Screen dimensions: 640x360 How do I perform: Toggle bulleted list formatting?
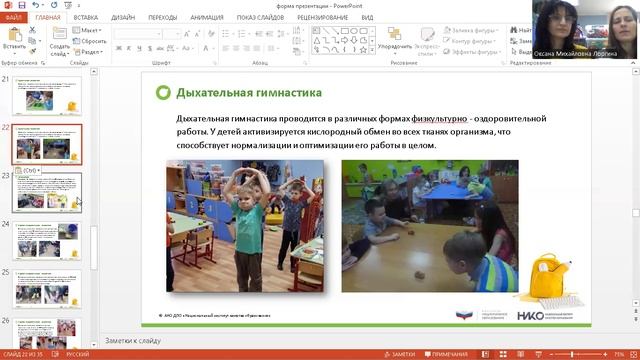coord(226,34)
